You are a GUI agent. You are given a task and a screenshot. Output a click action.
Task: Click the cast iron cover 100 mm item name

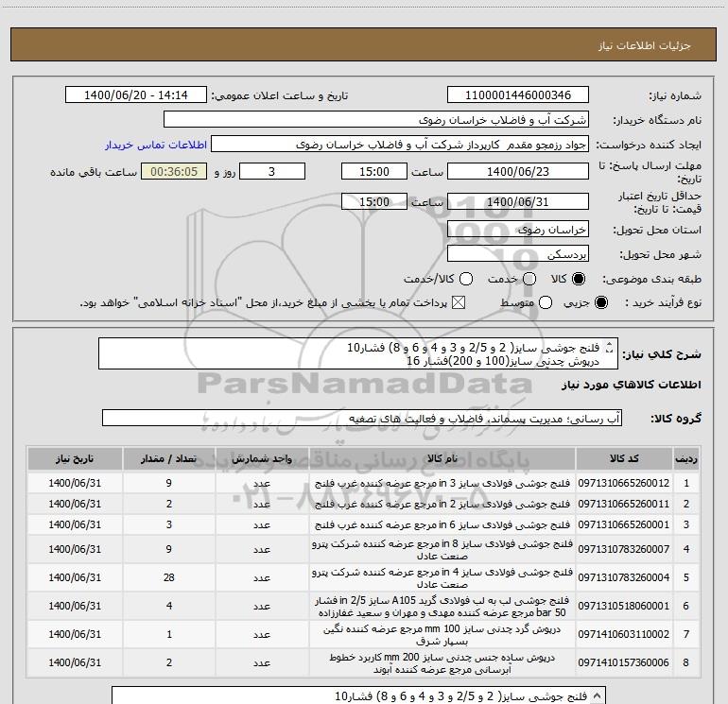442,635
